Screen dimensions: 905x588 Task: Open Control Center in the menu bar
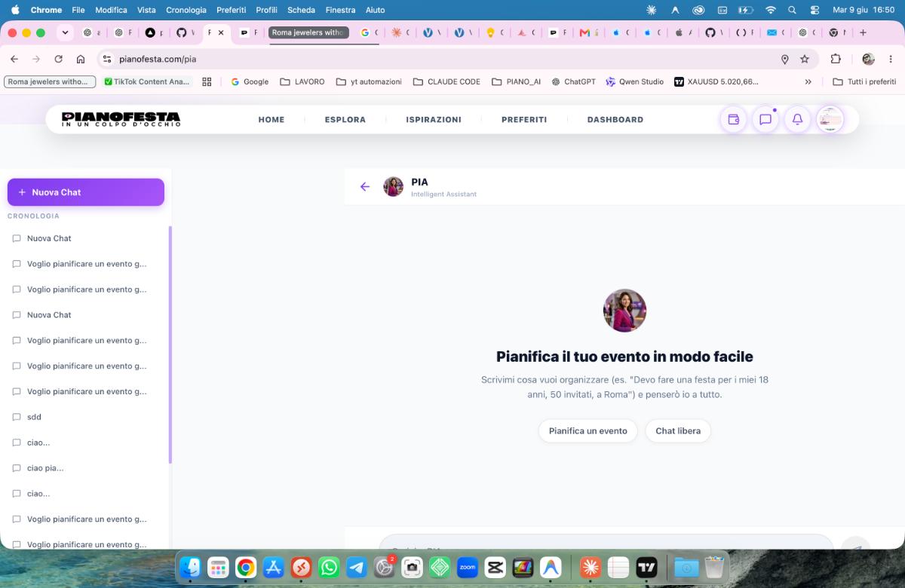(814, 10)
